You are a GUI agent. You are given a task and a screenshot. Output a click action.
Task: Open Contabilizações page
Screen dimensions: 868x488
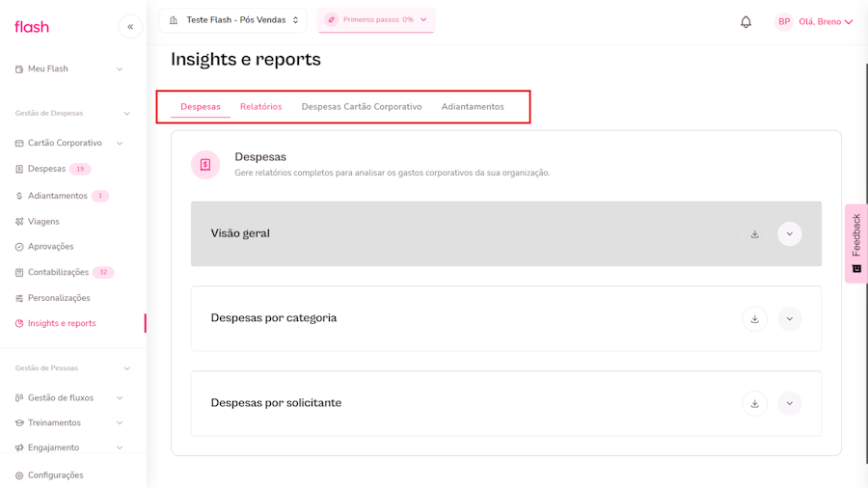pos(58,272)
